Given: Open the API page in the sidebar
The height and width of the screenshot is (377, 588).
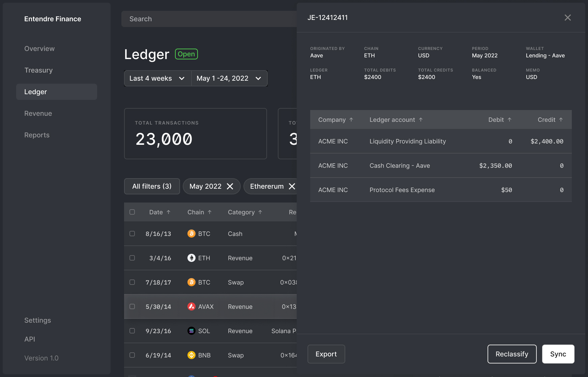Looking at the screenshot, I should tap(30, 339).
